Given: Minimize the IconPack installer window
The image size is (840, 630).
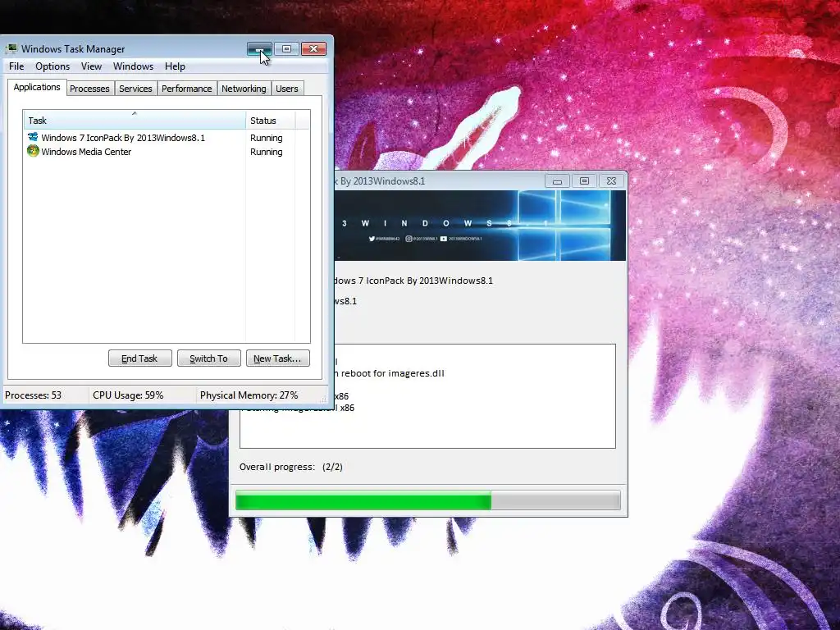Looking at the screenshot, I should [x=557, y=181].
